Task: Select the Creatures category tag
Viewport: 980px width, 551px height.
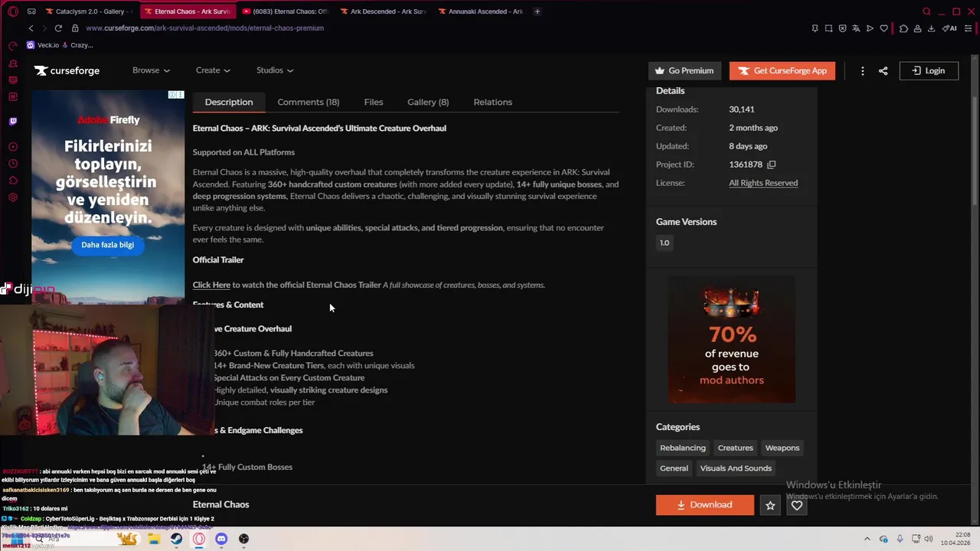Action: pos(736,448)
